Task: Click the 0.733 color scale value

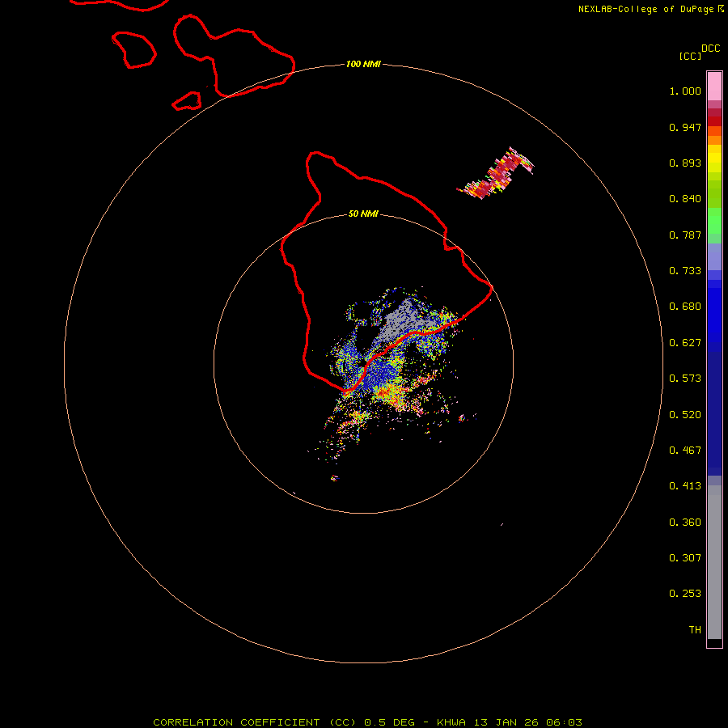Action: click(x=685, y=271)
